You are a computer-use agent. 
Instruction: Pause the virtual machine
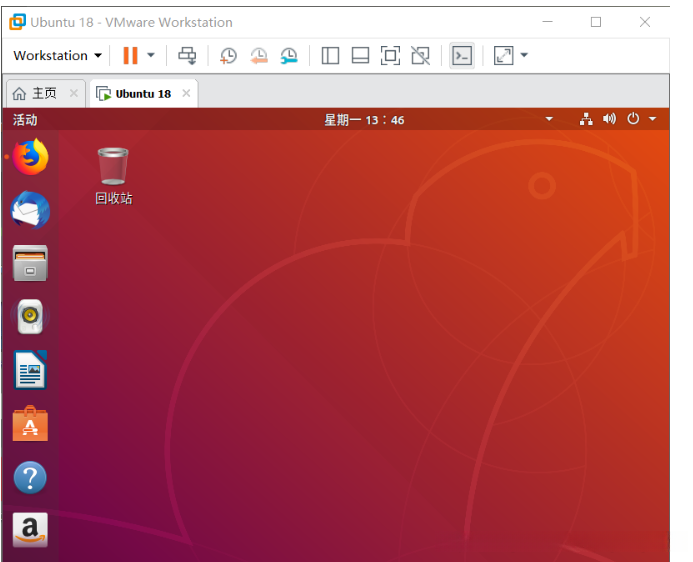tap(130, 56)
